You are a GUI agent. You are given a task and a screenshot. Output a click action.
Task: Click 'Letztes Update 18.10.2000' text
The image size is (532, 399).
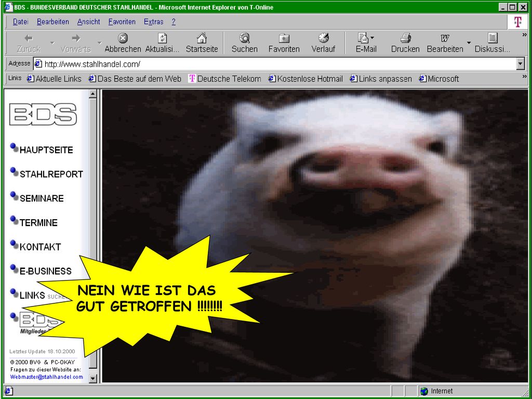[x=42, y=352]
